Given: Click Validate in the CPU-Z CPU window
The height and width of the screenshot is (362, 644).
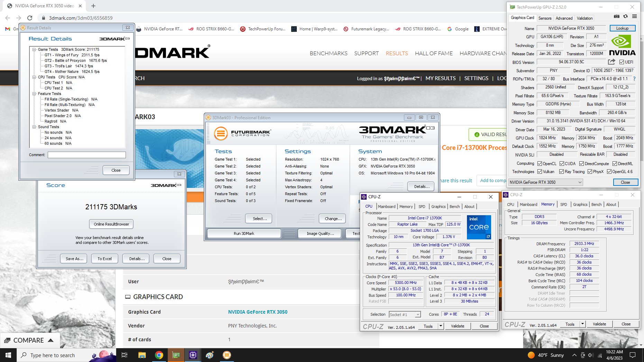Looking at the screenshot, I should pyautogui.click(x=458, y=326).
